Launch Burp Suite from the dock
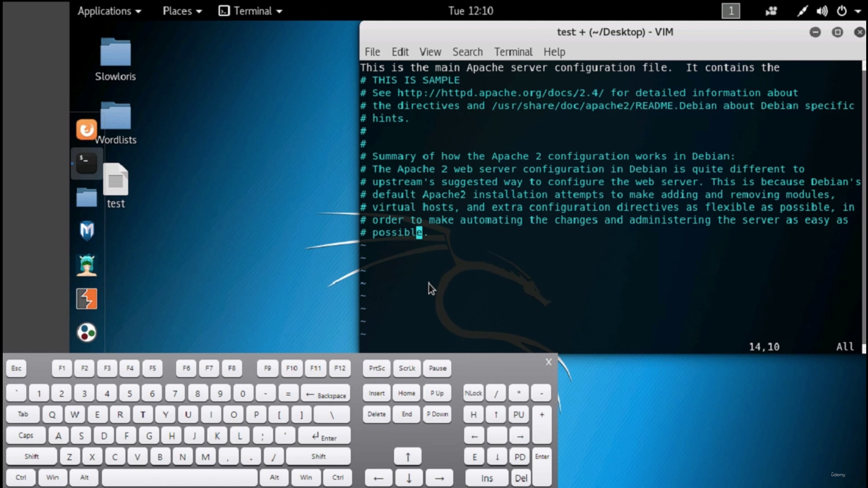Image resolution: width=868 pixels, height=488 pixels. pos(86,299)
